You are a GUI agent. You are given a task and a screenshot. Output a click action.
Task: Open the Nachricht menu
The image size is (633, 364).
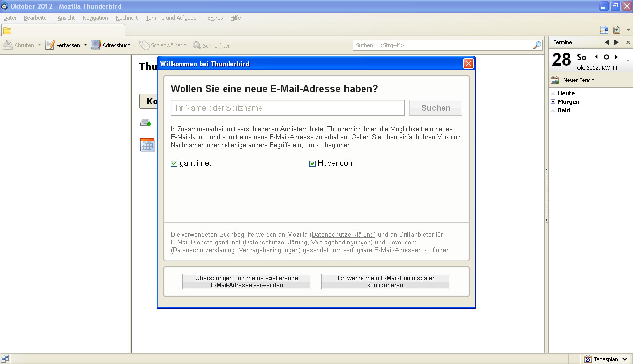point(127,18)
